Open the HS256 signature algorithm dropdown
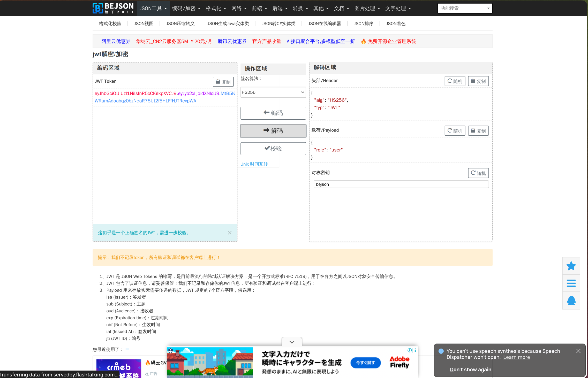 pos(273,92)
